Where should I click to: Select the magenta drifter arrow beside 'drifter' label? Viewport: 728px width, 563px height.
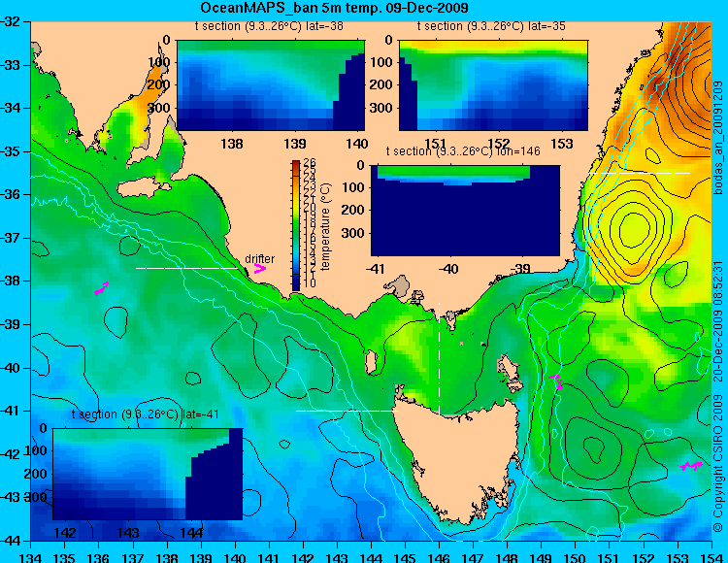(x=260, y=268)
